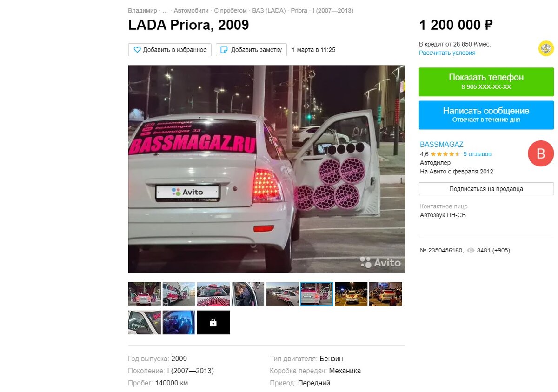Open the Рассчитать условия credit link
This screenshot has width=558, height=392.
coord(447,53)
